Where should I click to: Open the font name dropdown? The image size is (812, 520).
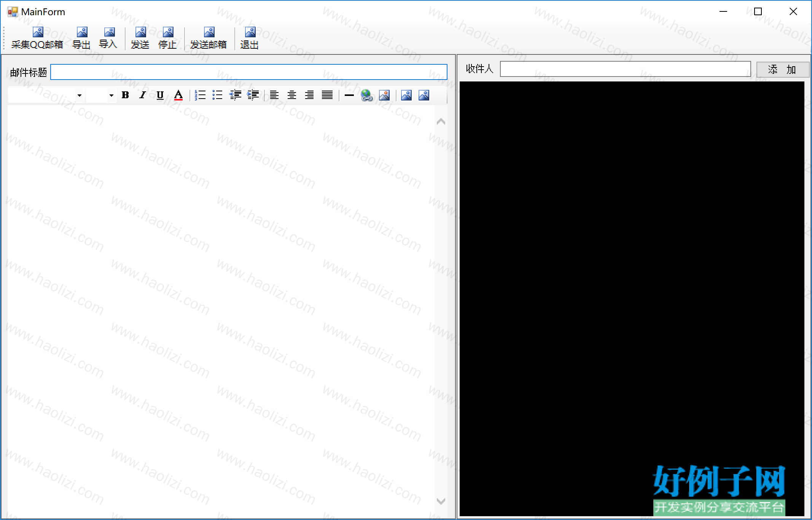click(x=79, y=95)
